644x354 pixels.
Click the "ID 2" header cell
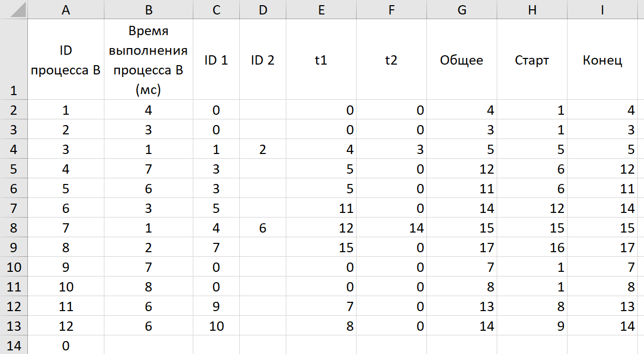263,60
